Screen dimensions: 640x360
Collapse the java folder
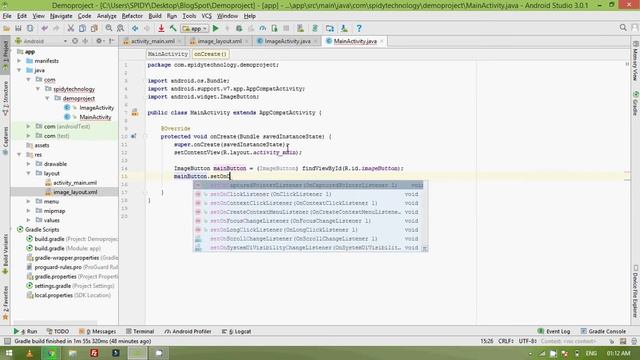19,70
